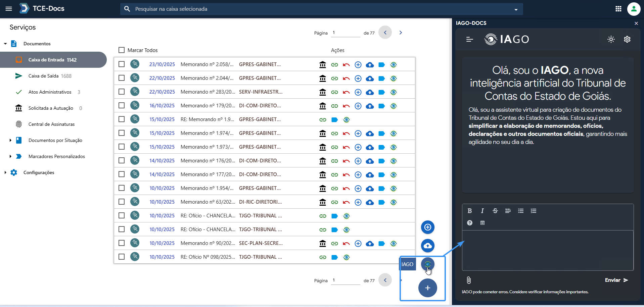Click the strikethrough formatting icon
Image resolution: width=644 pixels, height=307 pixels.
pos(495,211)
